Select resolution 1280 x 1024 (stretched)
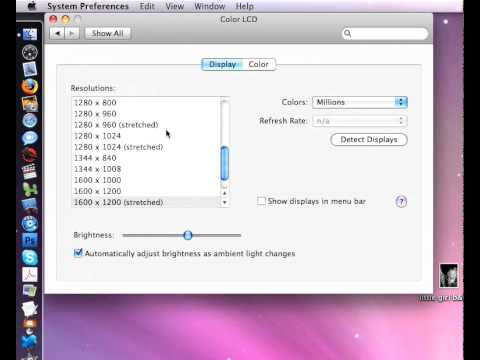The width and height of the screenshot is (480, 360). click(x=146, y=147)
